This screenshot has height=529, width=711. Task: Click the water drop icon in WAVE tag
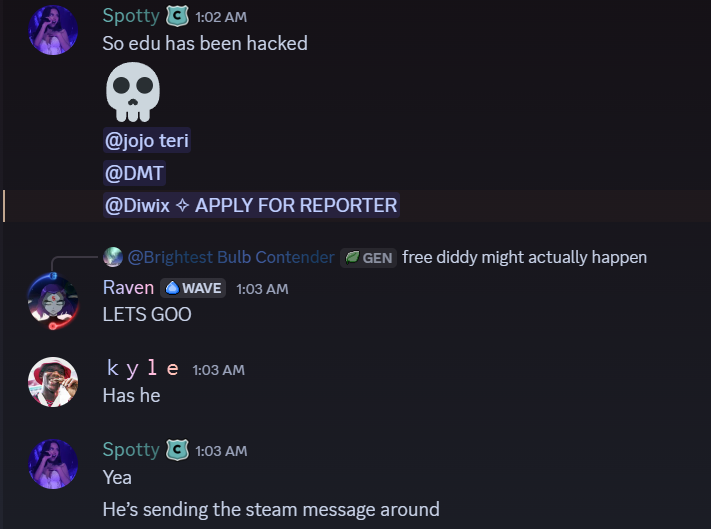click(x=172, y=288)
